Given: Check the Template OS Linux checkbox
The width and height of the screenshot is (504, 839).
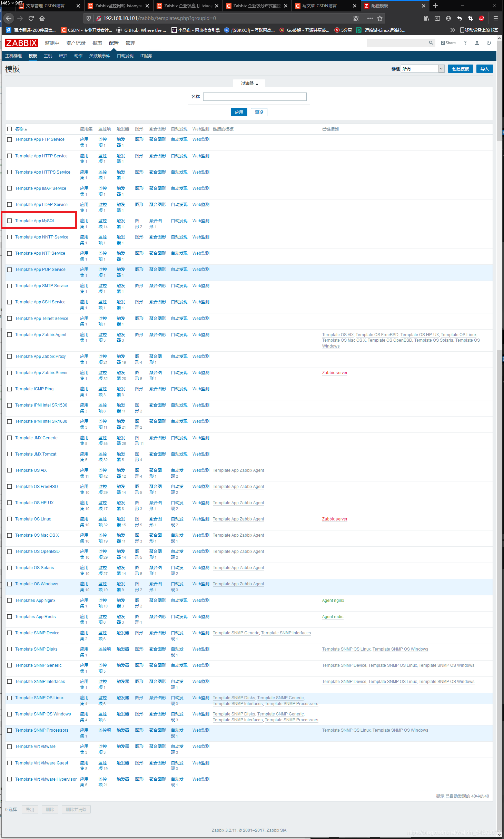Looking at the screenshot, I should point(10,519).
